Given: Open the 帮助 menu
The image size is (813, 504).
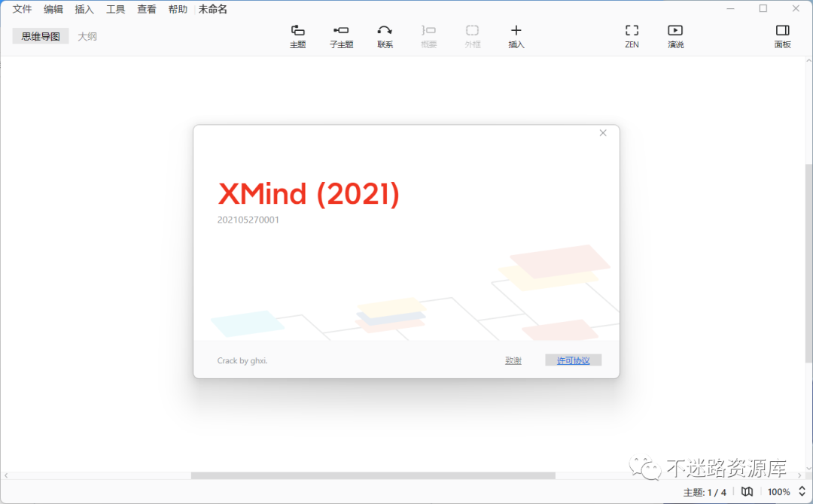Looking at the screenshot, I should pos(178,9).
